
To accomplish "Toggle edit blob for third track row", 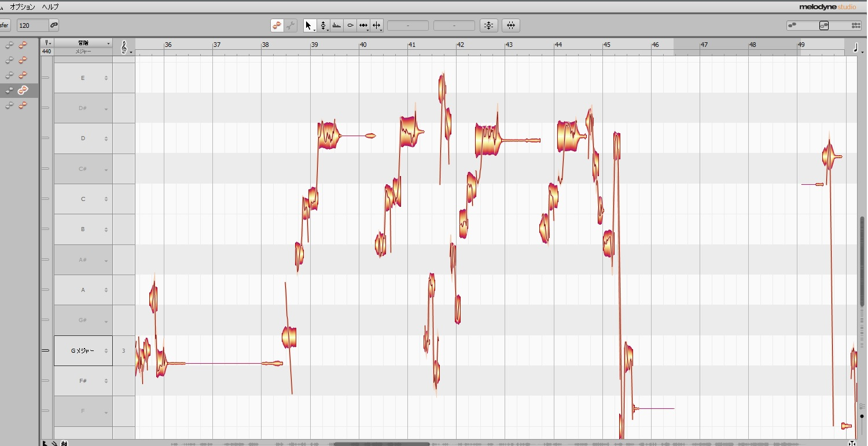I will [x=23, y=75].
